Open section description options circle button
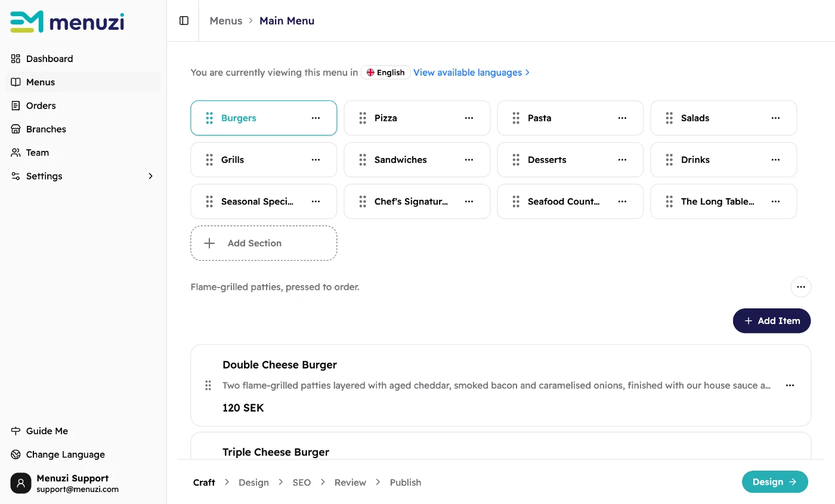 800,287
